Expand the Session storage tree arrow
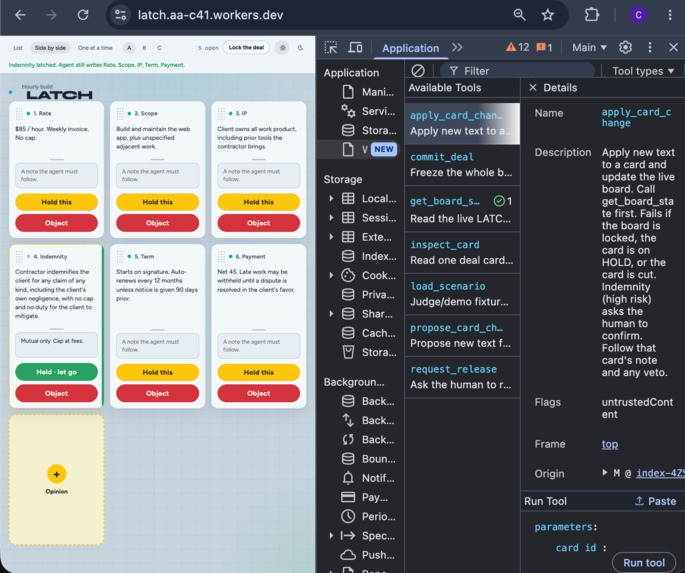The height and width of the screenshot is (573, 685). [331, 217]
